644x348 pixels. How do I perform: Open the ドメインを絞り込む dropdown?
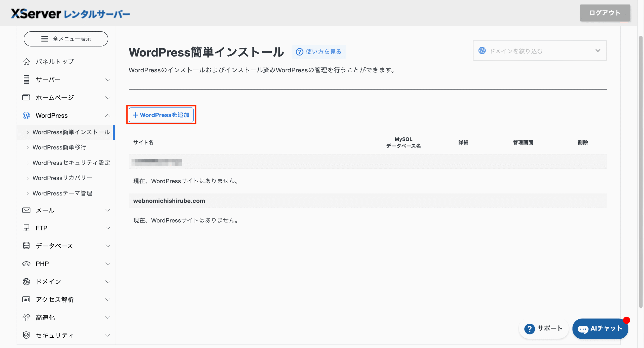pos(540,51)
